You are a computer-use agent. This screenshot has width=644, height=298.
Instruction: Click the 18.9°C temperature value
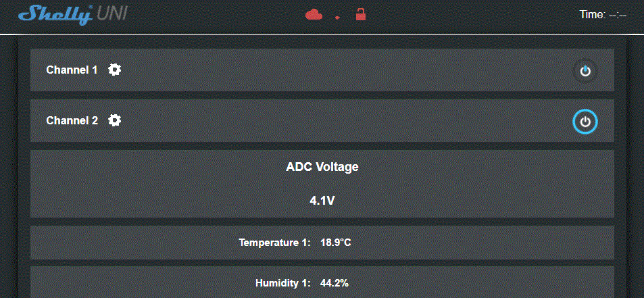coord(336,242)
